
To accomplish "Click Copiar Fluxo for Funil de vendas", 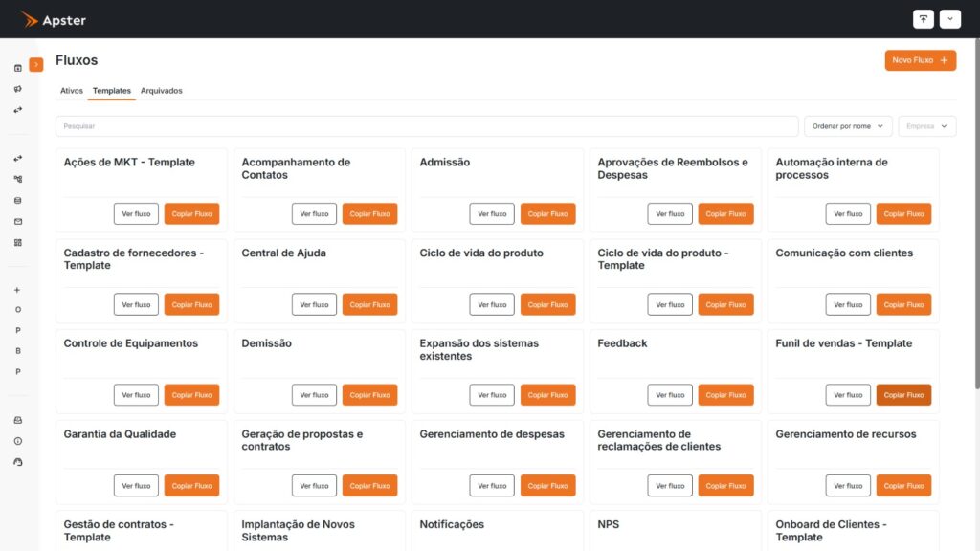I will click(x=903, y=395).
